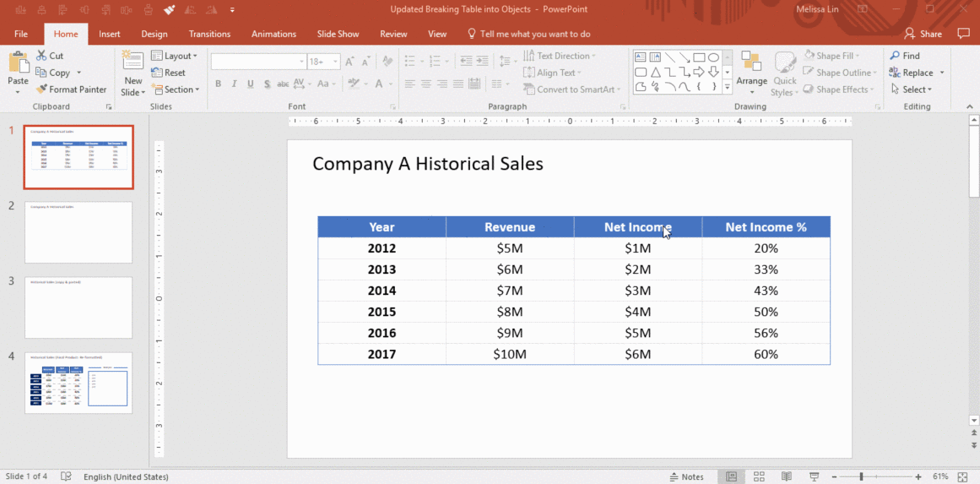
Task: Toggle the Notes pane
Action: tap(686, 476)
